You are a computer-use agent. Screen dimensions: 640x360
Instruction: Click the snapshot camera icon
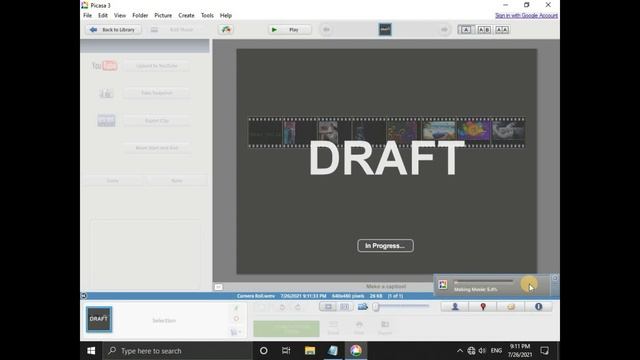pyautogui.click(x=106, y=93)
